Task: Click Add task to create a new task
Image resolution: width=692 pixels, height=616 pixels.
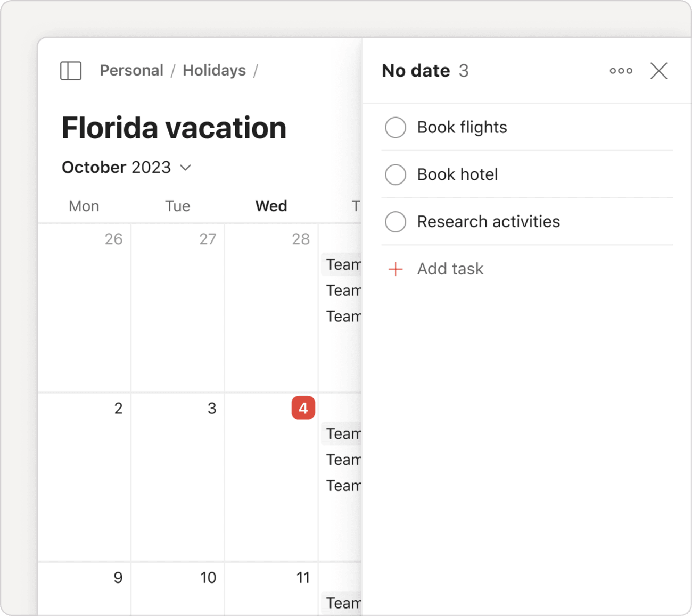Action: click(x=450, y=269)
